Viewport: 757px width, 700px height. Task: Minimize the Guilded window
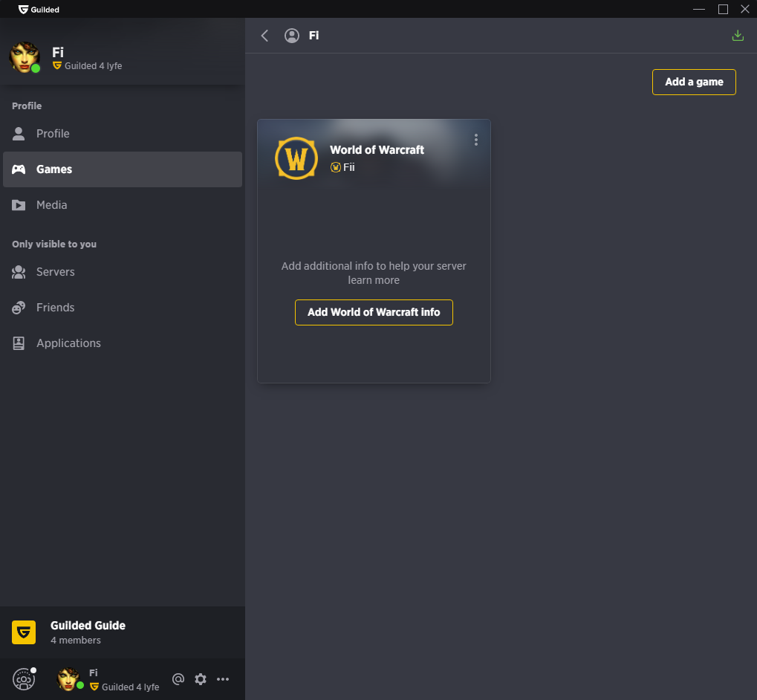[699, 9]
